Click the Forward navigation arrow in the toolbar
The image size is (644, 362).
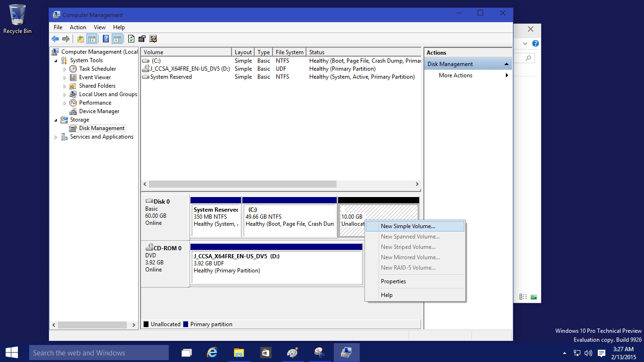[x=66, y=39]
